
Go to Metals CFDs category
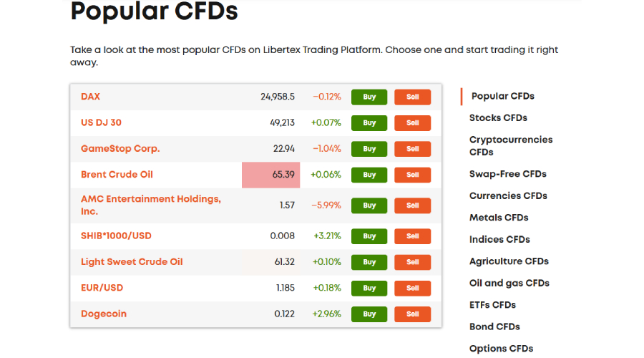pyautogui.click(x=499, y=218)
